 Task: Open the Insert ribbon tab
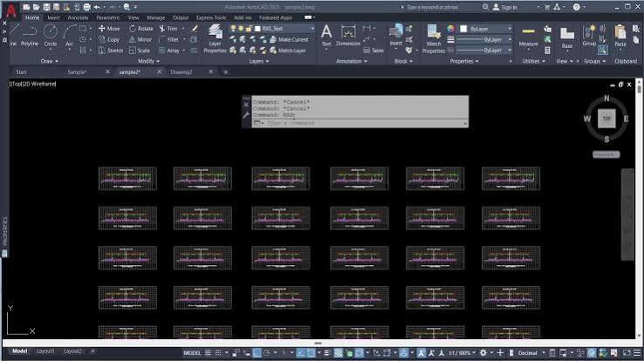click(x=53, y=17)
